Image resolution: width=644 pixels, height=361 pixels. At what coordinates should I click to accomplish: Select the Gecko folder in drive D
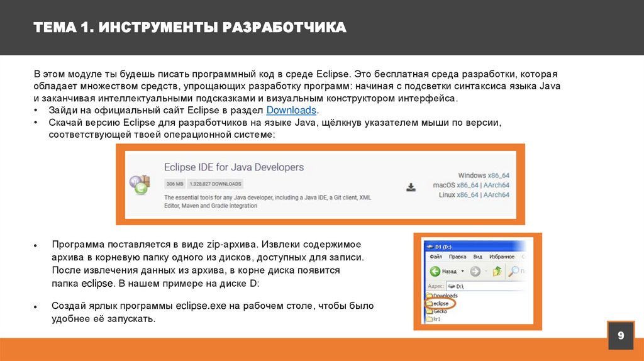(x=436, y=311)
